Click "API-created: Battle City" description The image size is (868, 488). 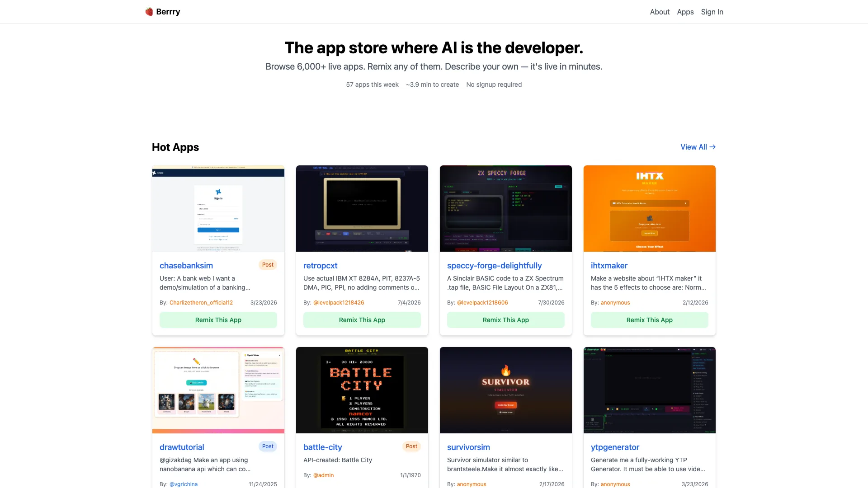click(338, 460)
